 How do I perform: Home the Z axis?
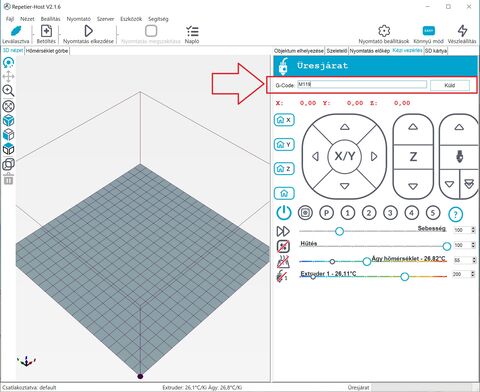(284, 169)
